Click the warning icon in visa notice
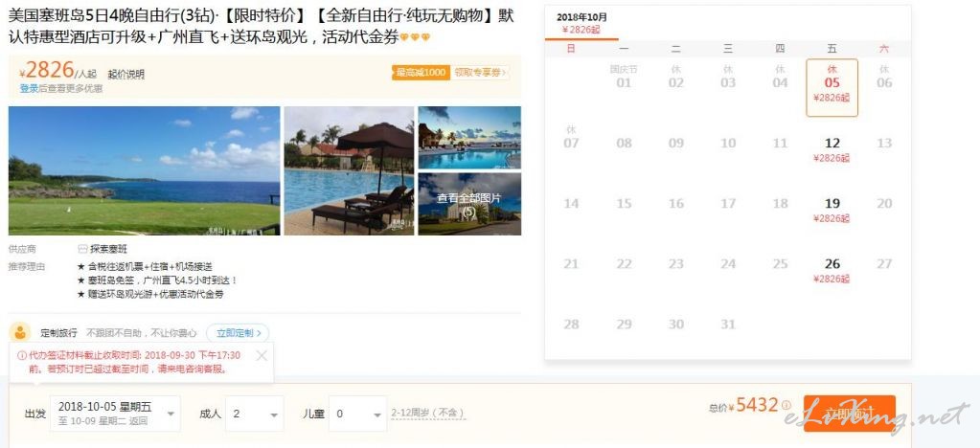The height and width of the screenshot is (448, 980). tap(21, 355)
